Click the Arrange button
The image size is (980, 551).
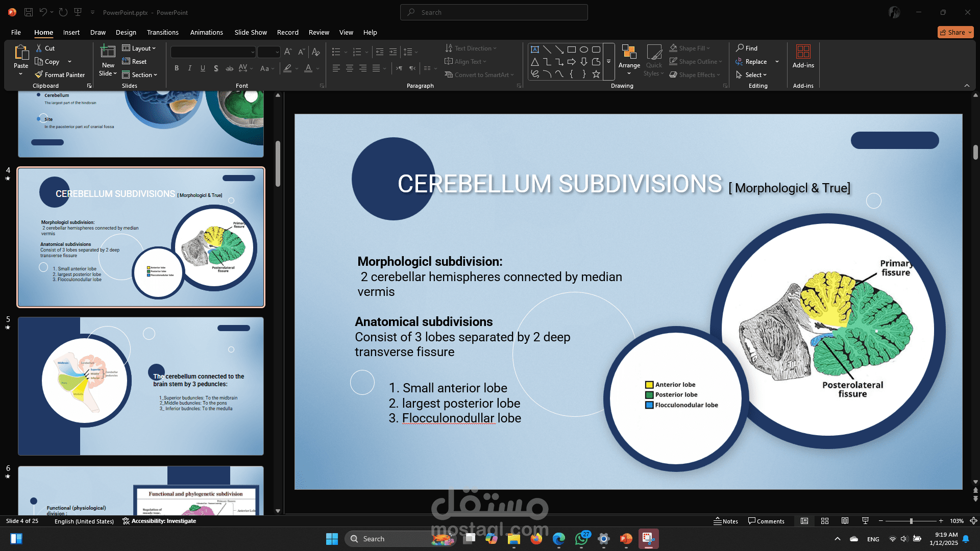(629, 60)
